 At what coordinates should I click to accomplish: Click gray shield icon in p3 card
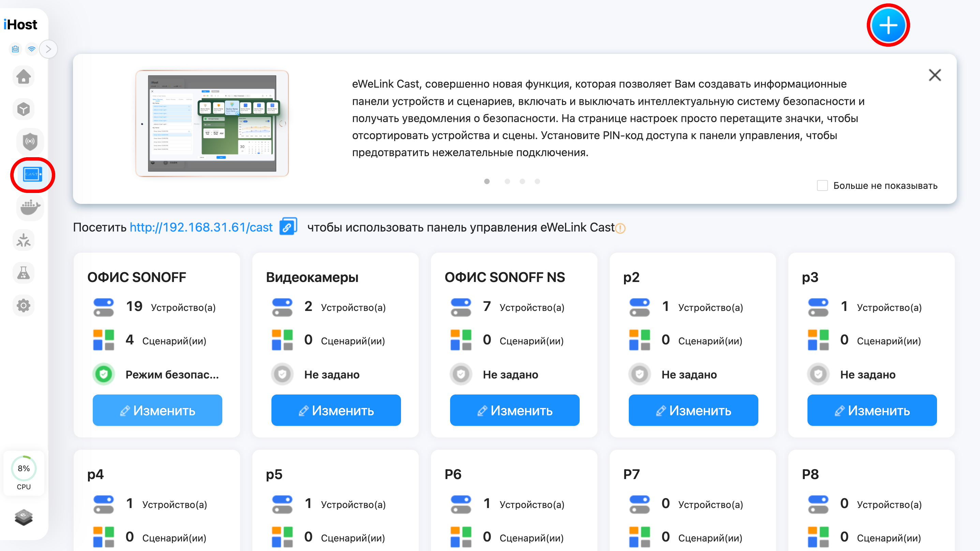[x=818, y=374]
